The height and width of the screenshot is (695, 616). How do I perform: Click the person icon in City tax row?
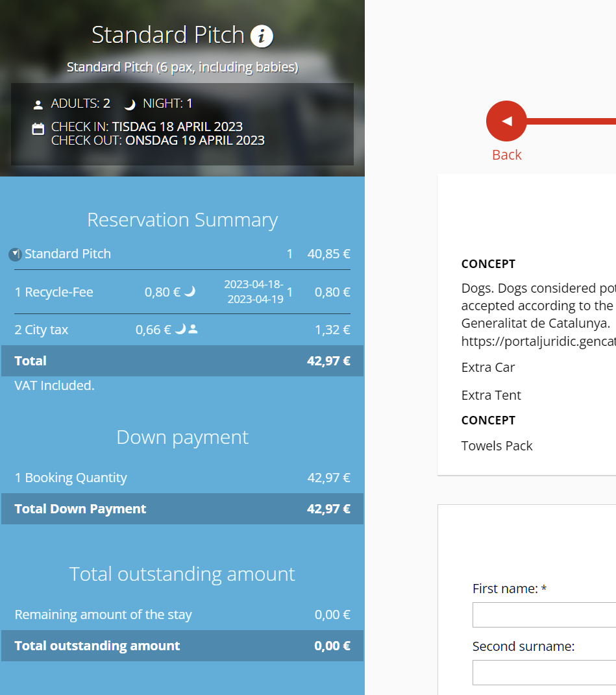click(193, 330)
